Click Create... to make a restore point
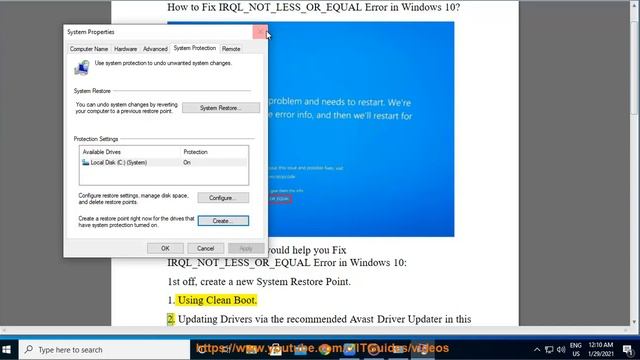Image resolution: width=640 pixels, height=360 pixels. tap(223, 221)
